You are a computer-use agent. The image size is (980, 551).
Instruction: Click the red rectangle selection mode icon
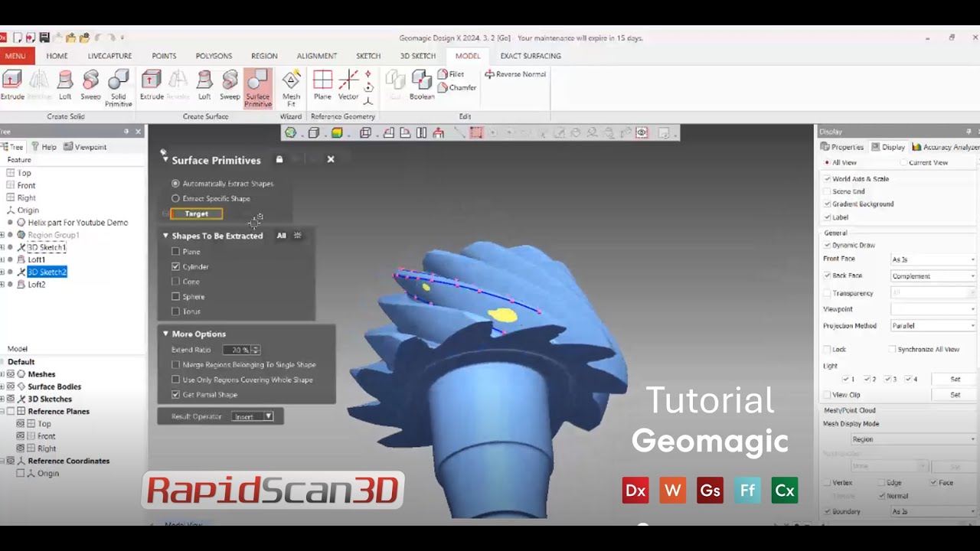pyautogui.click(x=476, y=133)
